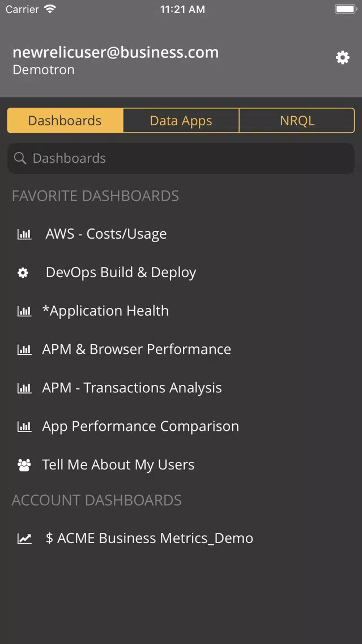Tap bar chart icon beside AWS - Costs/Usage

pyautogui.click(x=24, y=234)
